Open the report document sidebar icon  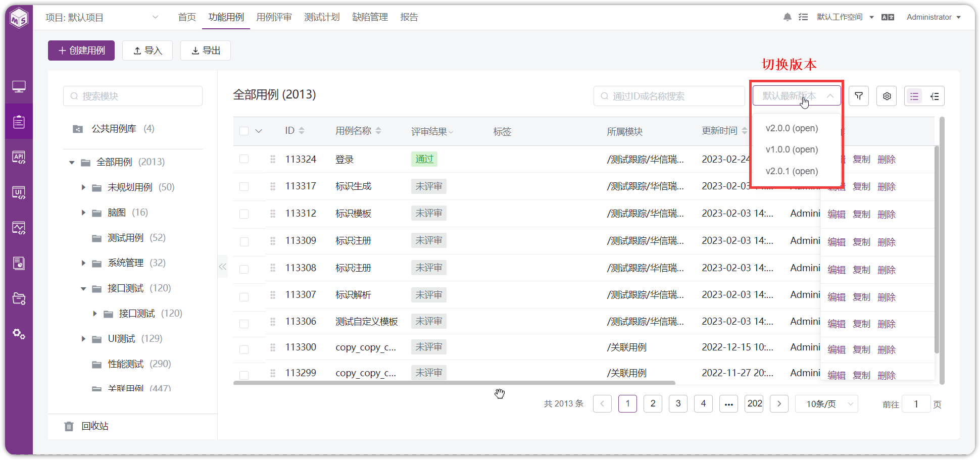19,263
